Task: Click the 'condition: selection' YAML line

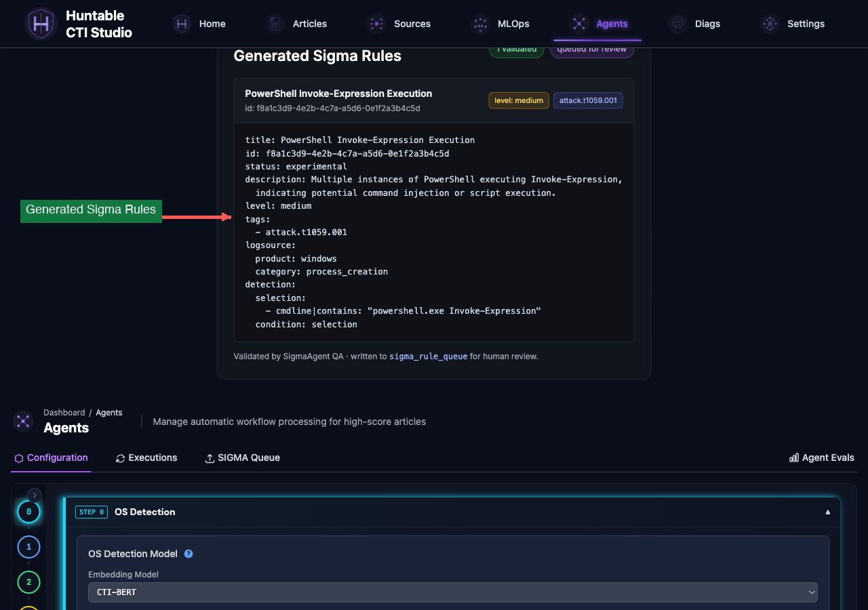Action: tap(307, 324)
